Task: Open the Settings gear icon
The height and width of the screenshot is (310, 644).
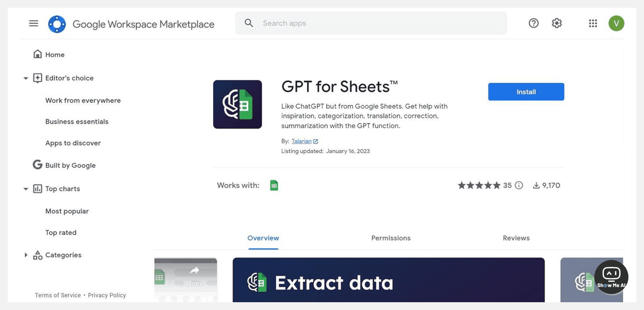Action: tap(557, 23)
